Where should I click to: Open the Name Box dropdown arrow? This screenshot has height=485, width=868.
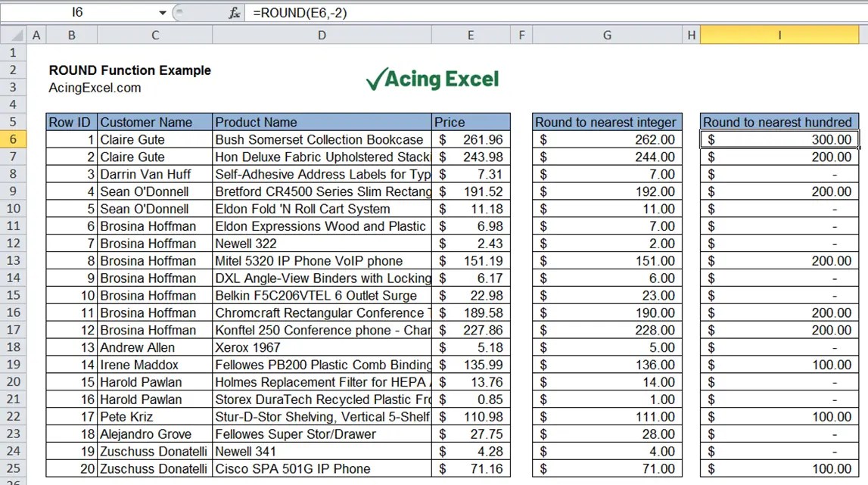(161, 13)
